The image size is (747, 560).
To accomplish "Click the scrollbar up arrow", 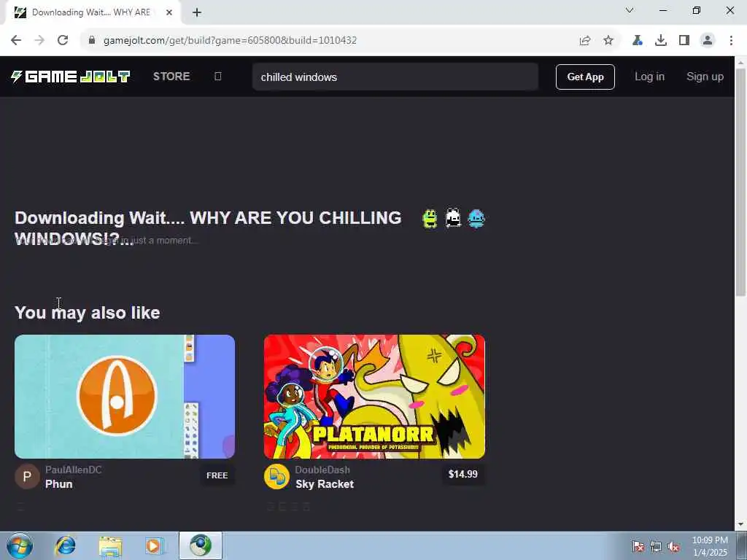I will 741,62.
